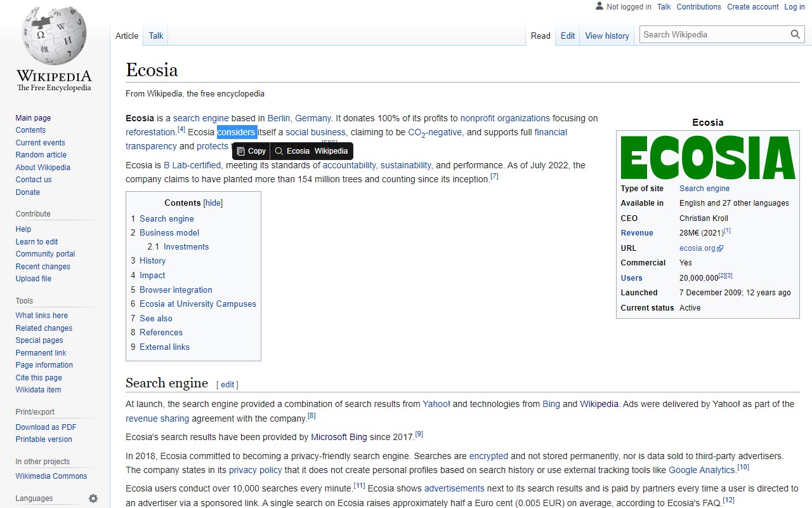Jump to 6 Ecosia at University Campuses
The image size is (812, 508).
click(193, 304)
